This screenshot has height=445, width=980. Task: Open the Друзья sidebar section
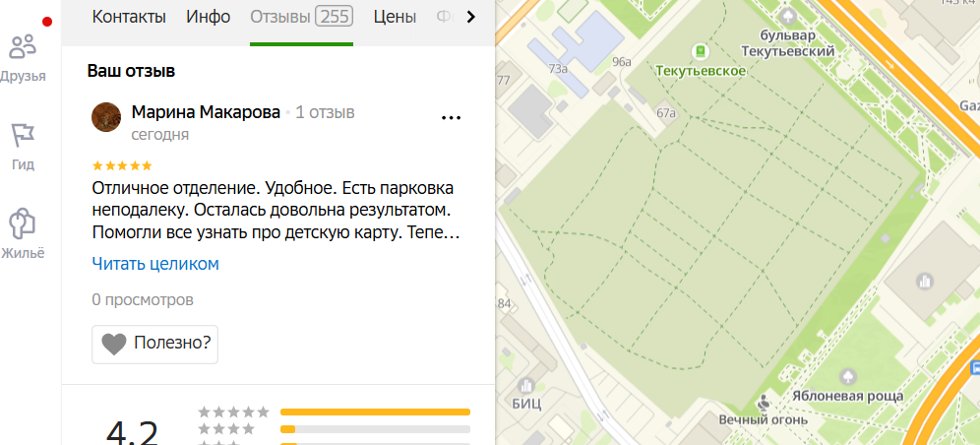click(24, 59)
